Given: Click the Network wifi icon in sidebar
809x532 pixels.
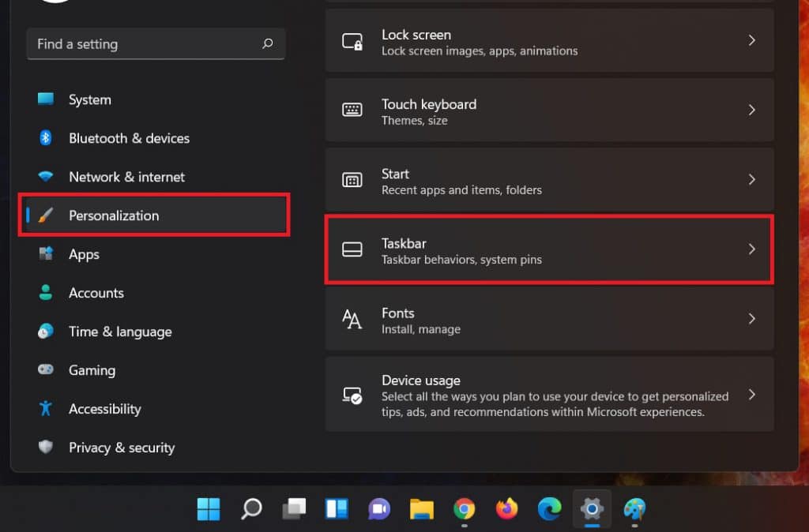Looking at the screenshot, I should coord(45,176).
